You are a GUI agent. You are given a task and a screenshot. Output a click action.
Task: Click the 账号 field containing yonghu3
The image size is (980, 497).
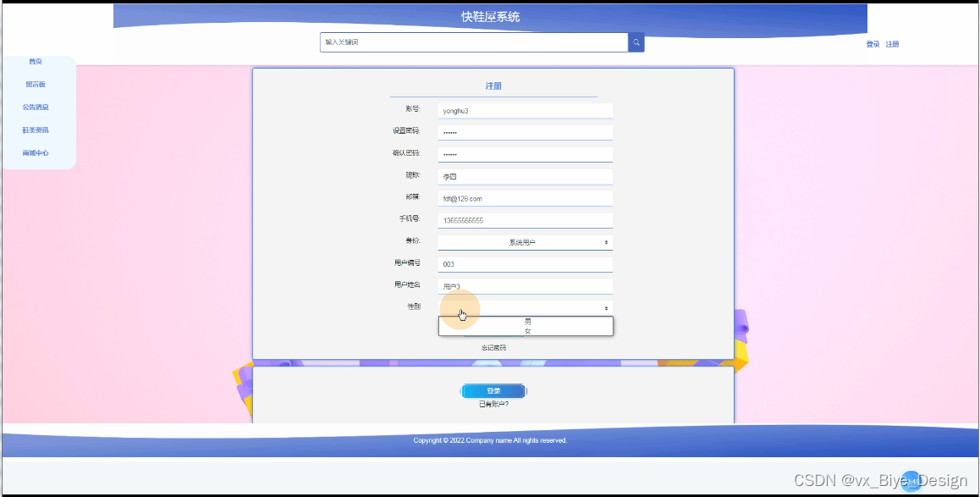pos(525,111)
